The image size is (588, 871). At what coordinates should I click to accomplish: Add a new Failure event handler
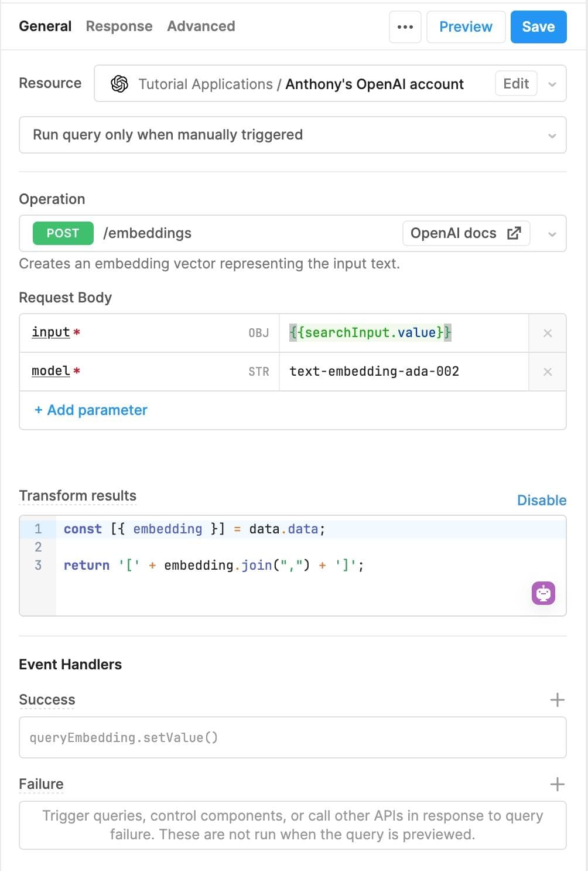pos(557,784)
